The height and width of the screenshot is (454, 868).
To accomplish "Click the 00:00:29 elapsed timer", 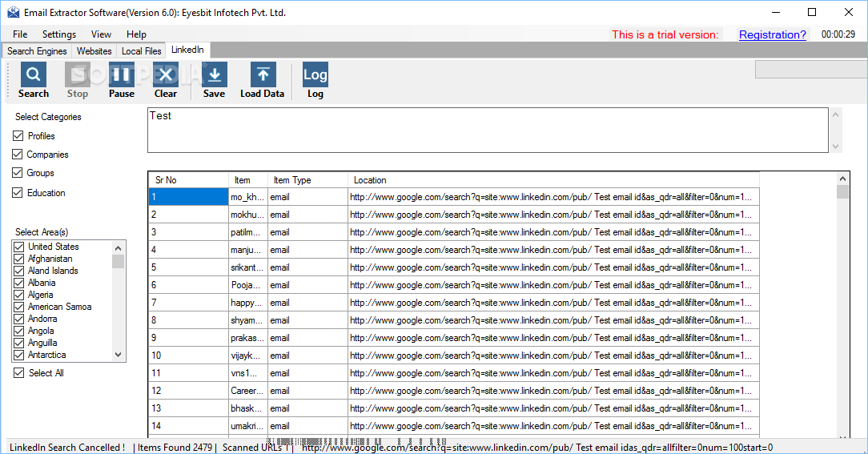I will (x=838, y=34).
